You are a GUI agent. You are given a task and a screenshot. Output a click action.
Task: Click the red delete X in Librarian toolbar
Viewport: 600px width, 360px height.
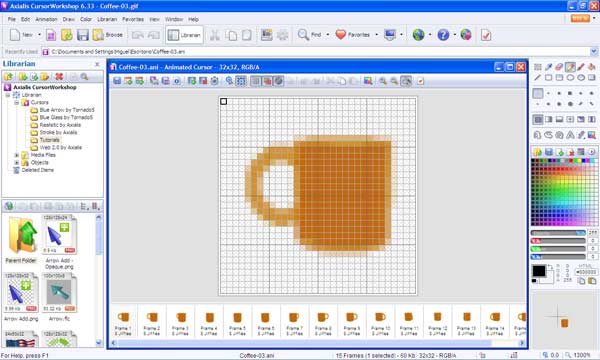pos(59,77)
